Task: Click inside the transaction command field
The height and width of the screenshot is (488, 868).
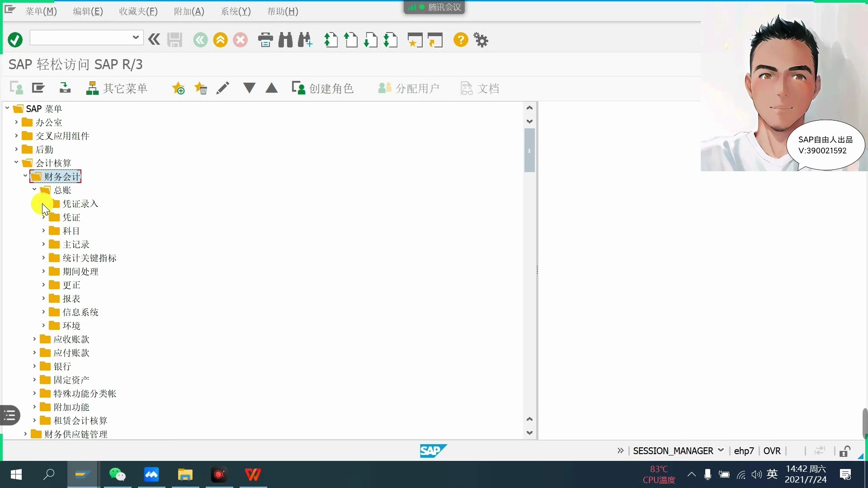Action: pyautogui.click(x=80, y=38)
